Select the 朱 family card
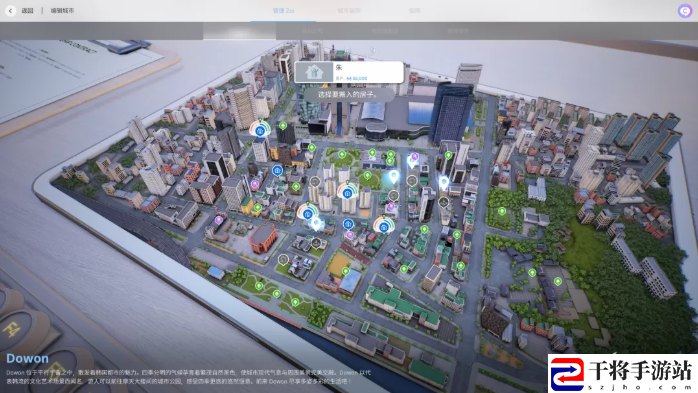The image size is (698, 393). (349, 72)
